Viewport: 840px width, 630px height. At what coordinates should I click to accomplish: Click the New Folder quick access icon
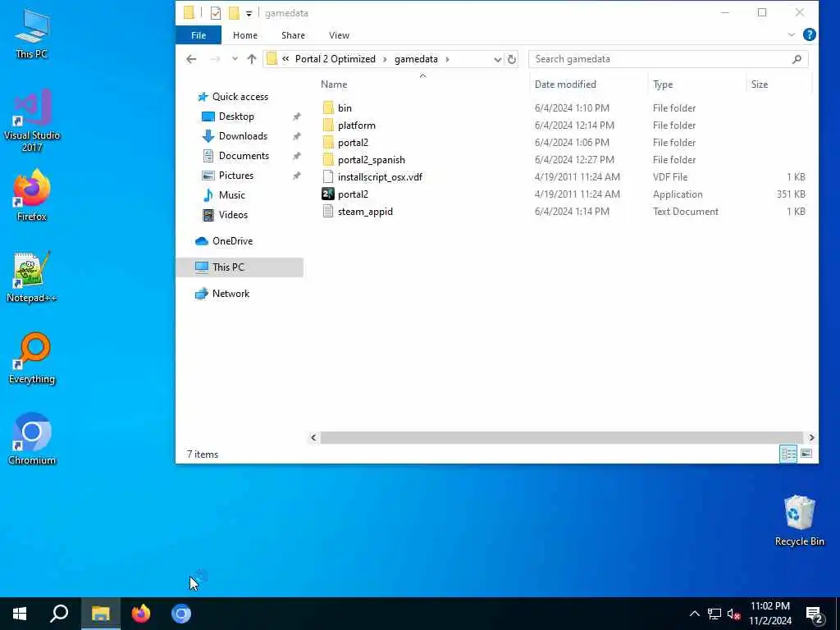234,13
